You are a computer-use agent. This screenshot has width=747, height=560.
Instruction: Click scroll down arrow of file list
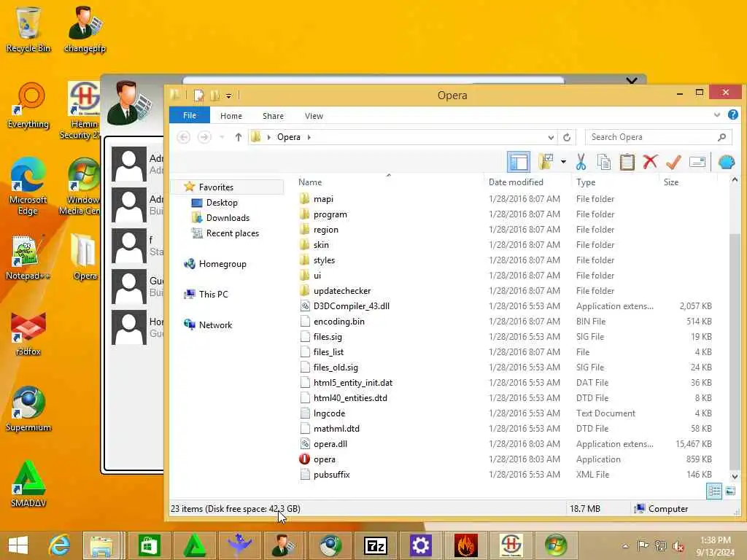734,476
